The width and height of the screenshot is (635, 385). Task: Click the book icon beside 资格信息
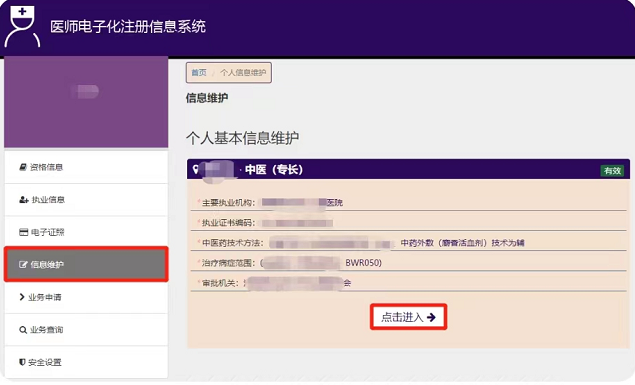pos(23,167)
